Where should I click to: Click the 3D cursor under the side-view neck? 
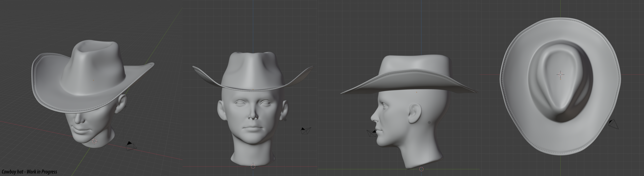(421, 169)
